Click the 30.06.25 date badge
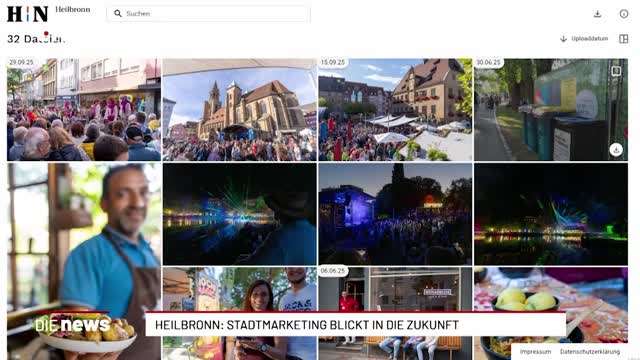 [x=489, y=62]
